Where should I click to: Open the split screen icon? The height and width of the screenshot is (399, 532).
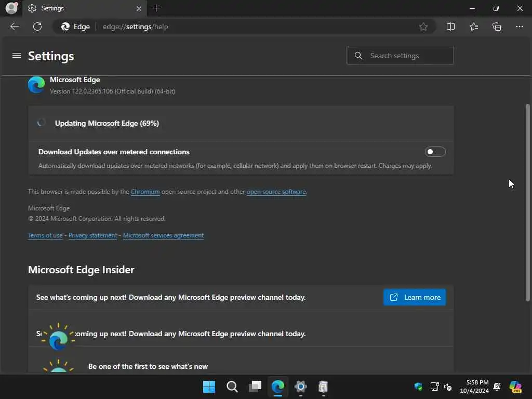pyautogui.click(x=450, y=26)
